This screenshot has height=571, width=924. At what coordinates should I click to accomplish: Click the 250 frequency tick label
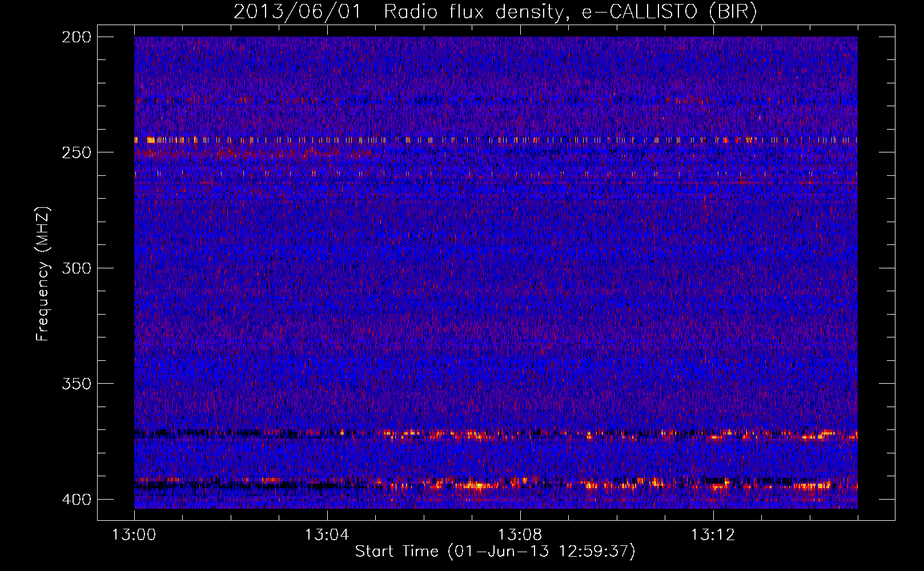click(x=77, y=152)
